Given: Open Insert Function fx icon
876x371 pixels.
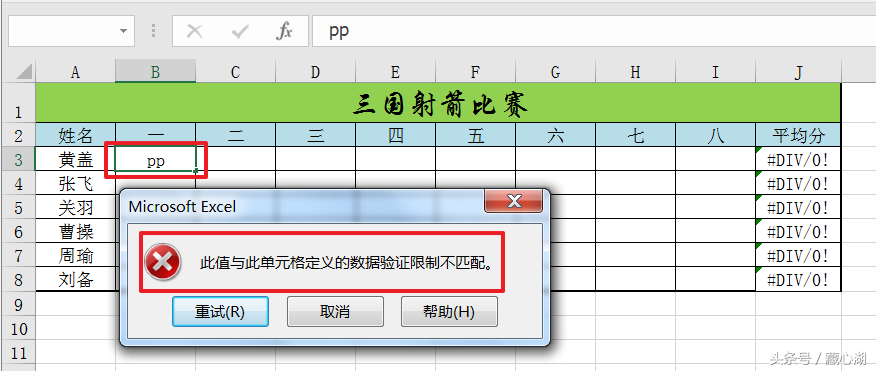Looking at the screenshot, I should [284, 31].
